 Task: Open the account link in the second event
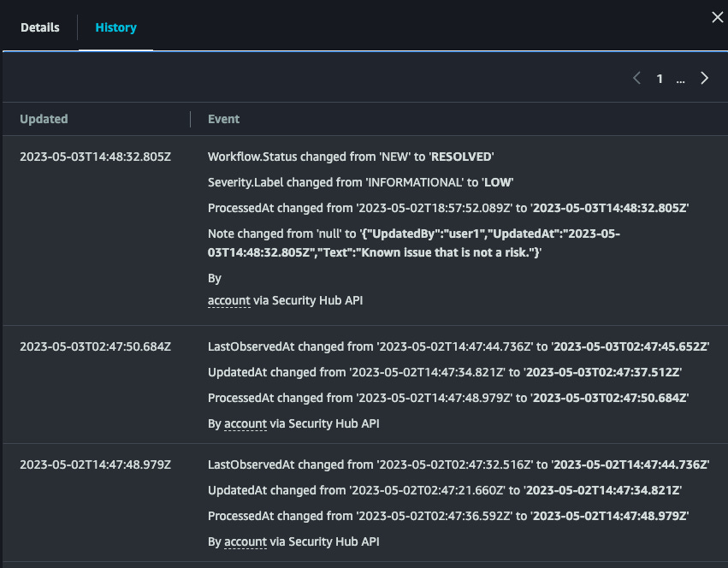click(246, 423)
